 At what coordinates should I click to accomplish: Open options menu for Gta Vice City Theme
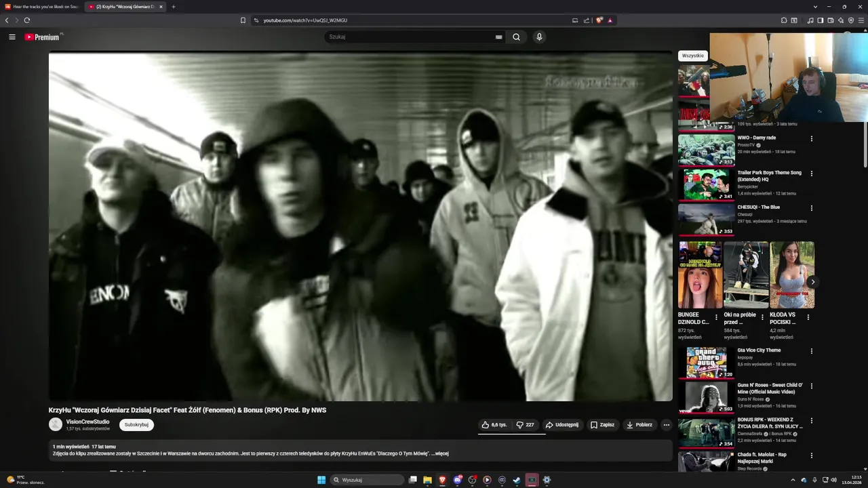pyautogui.click(x=811, y=352)
